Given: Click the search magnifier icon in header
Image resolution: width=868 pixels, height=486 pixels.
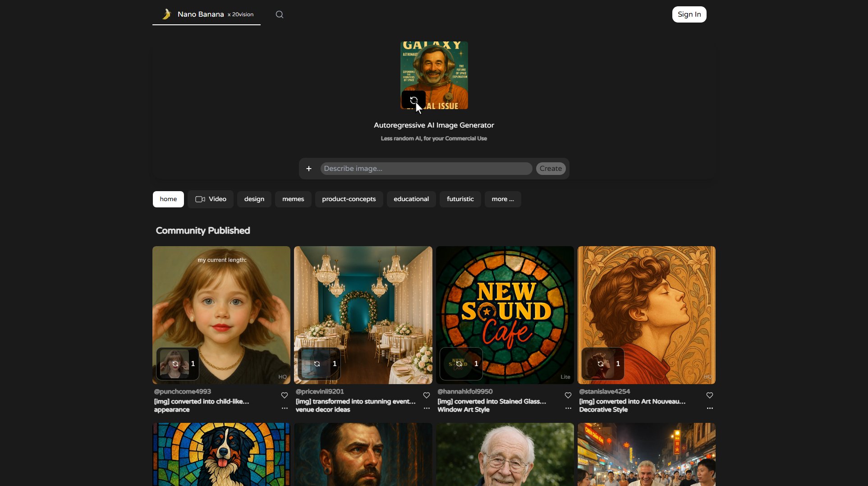Looking at the screenshot, I should pos(280,14).
